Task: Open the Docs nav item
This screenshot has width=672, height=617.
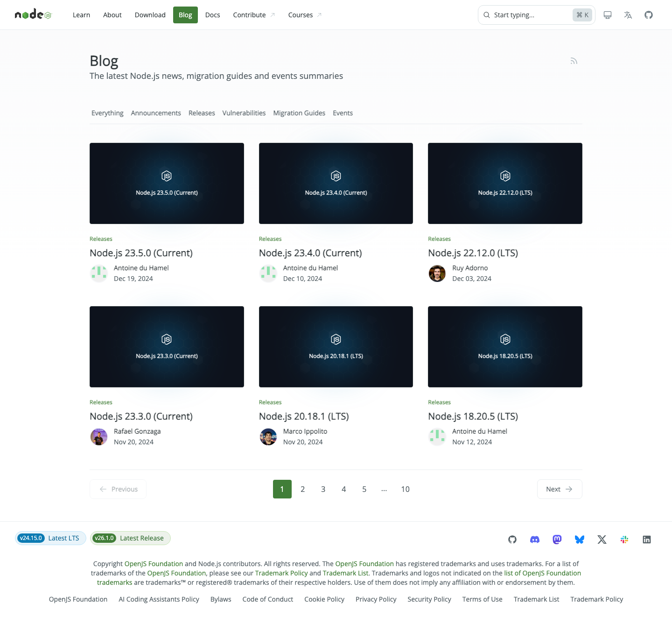Action: point(212,15)
